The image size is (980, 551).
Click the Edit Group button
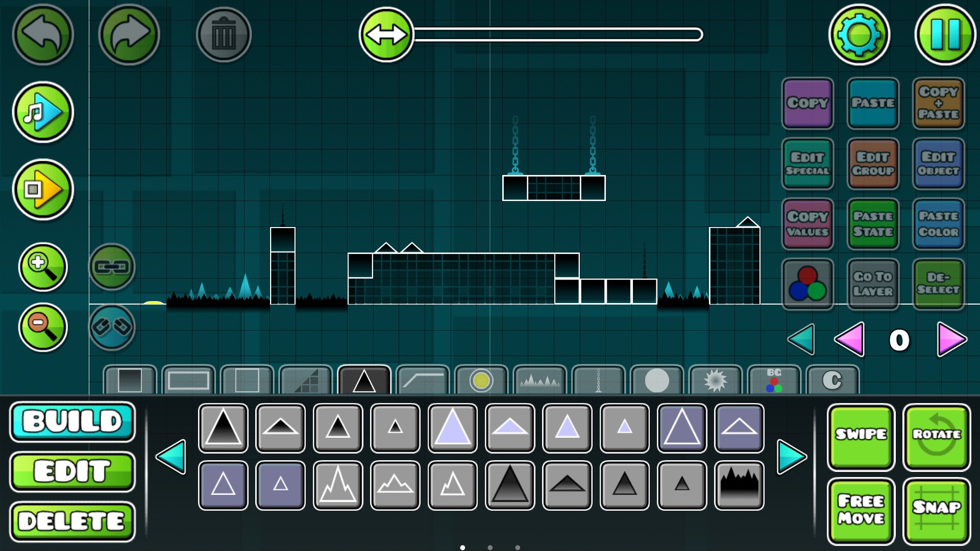pos(873,162)
